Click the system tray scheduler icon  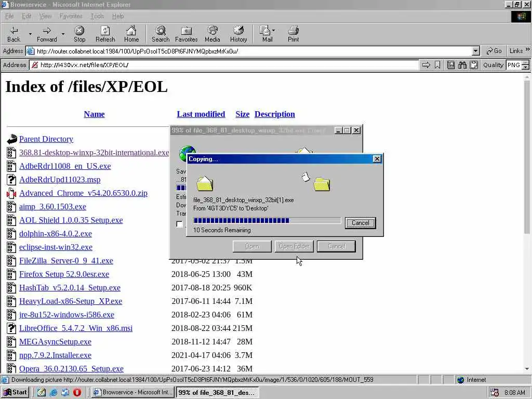click(x=495, y=393)
